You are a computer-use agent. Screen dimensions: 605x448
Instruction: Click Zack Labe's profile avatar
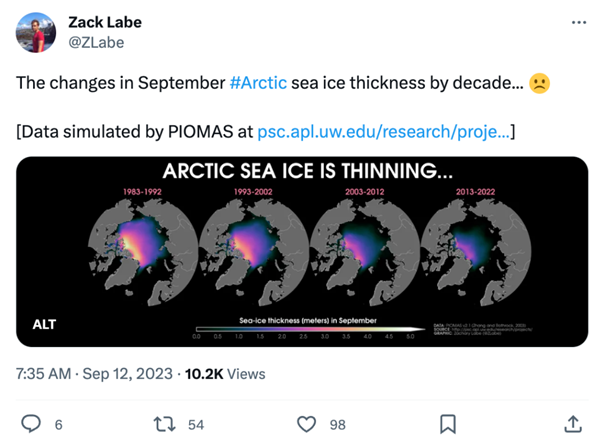click(36, 32)
